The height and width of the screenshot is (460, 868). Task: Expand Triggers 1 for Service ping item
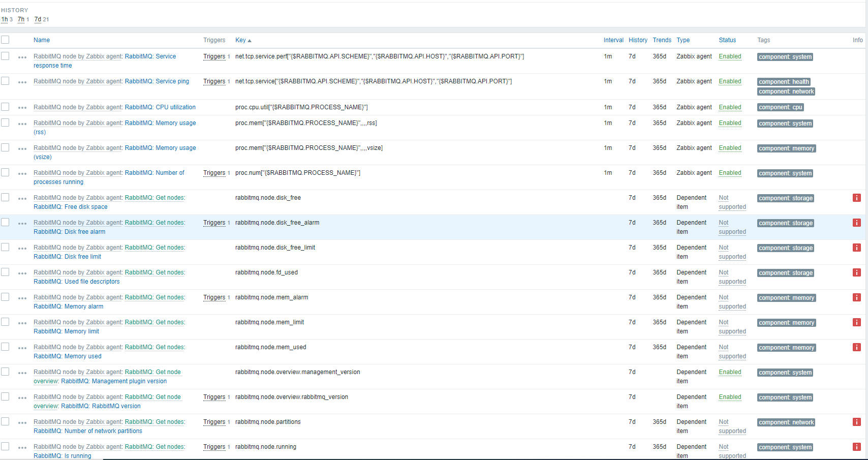tap(214, 81)
